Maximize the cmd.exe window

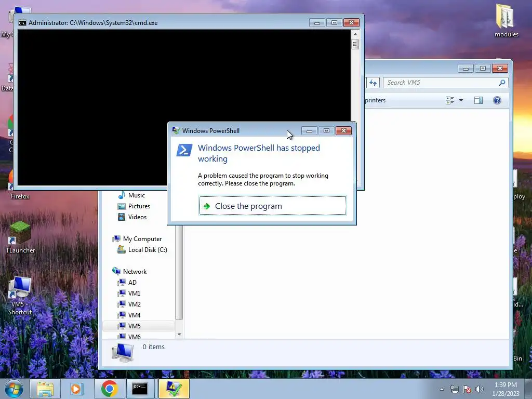[x=334, y=23]
